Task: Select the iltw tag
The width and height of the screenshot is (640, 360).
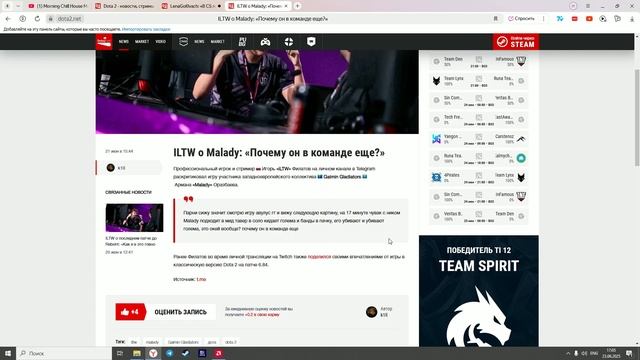Action: tap(134, 342)
